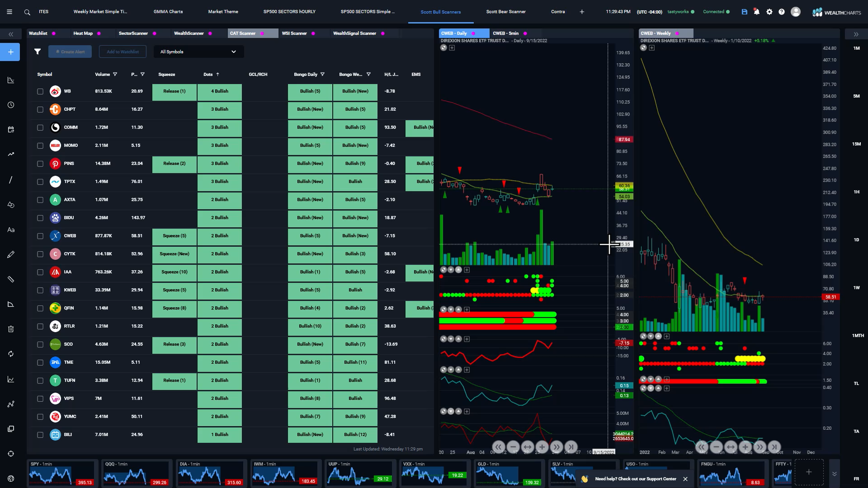Open the notifications bell

pyautogui.click(x=757, y=12)
